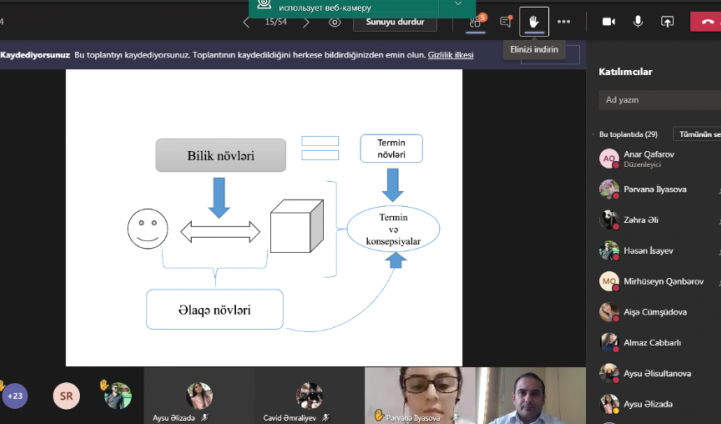Click the man's webcam video tile
Viewport: 721px width, 424px height.
(531, 395)
